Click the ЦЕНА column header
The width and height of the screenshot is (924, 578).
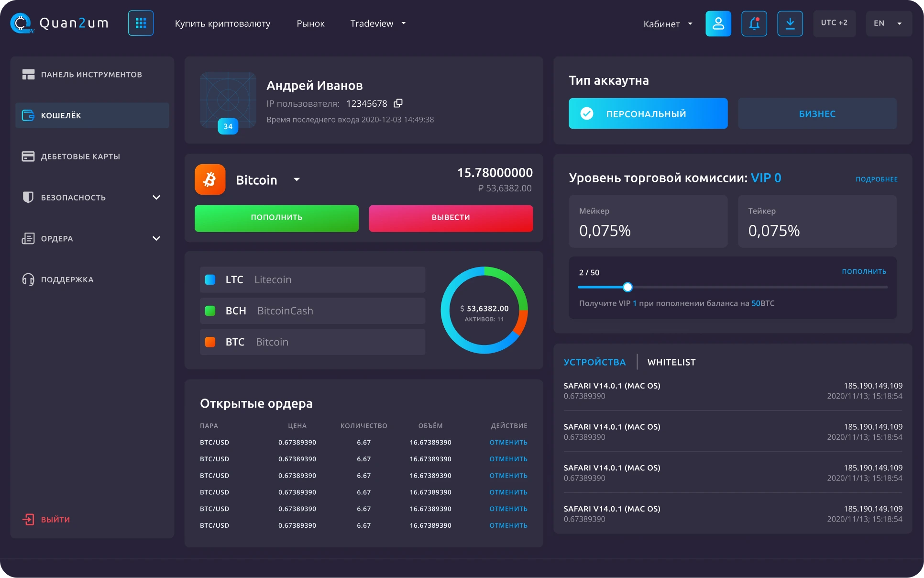(297, 426)
